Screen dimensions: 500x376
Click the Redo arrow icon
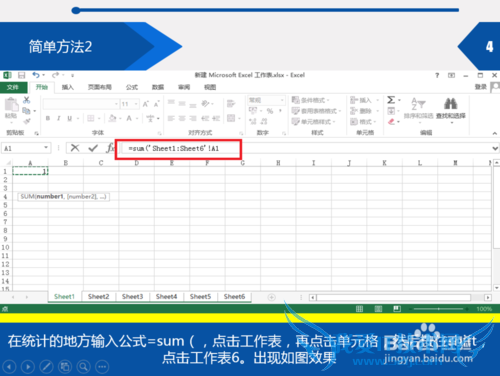point(55,75)
